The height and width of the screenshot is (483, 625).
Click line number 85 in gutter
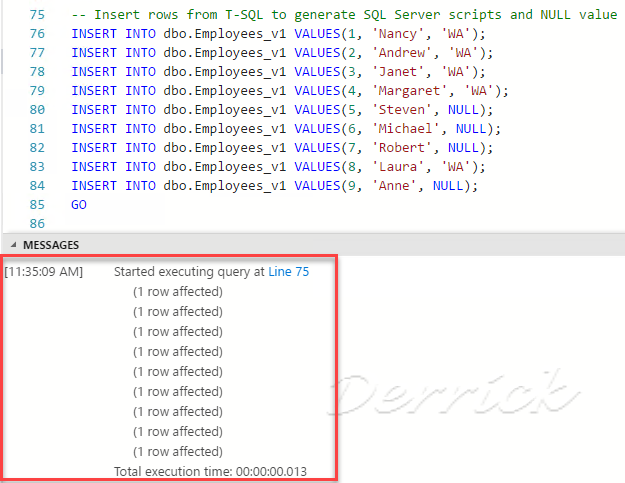[x=37, y=205]
